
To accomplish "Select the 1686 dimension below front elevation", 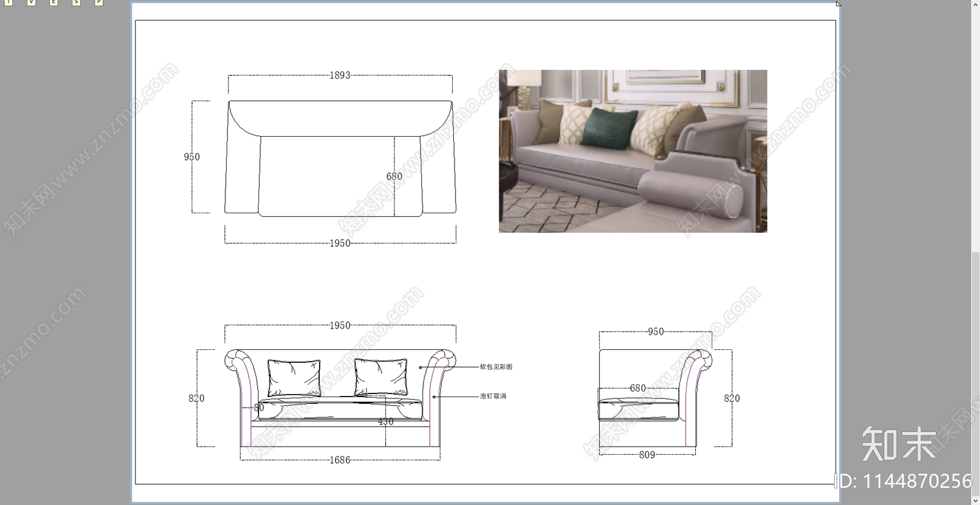I will [x=340, y=460].
